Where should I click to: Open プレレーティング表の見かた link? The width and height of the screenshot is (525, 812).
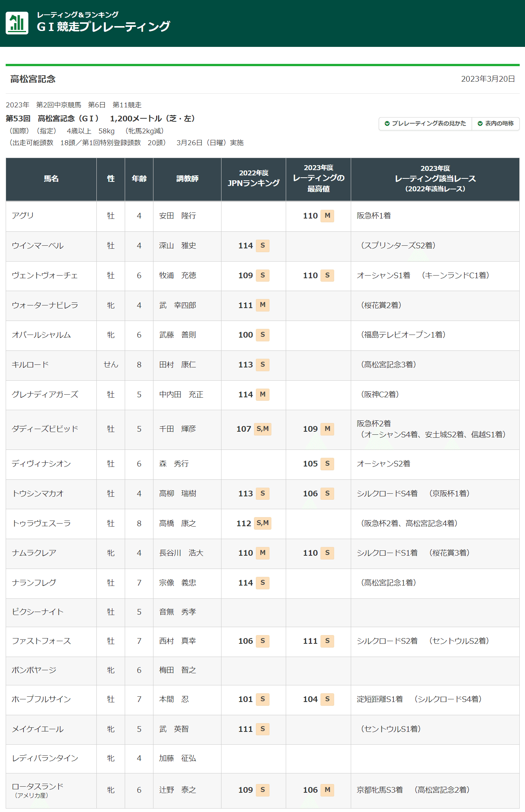[425, 124]
